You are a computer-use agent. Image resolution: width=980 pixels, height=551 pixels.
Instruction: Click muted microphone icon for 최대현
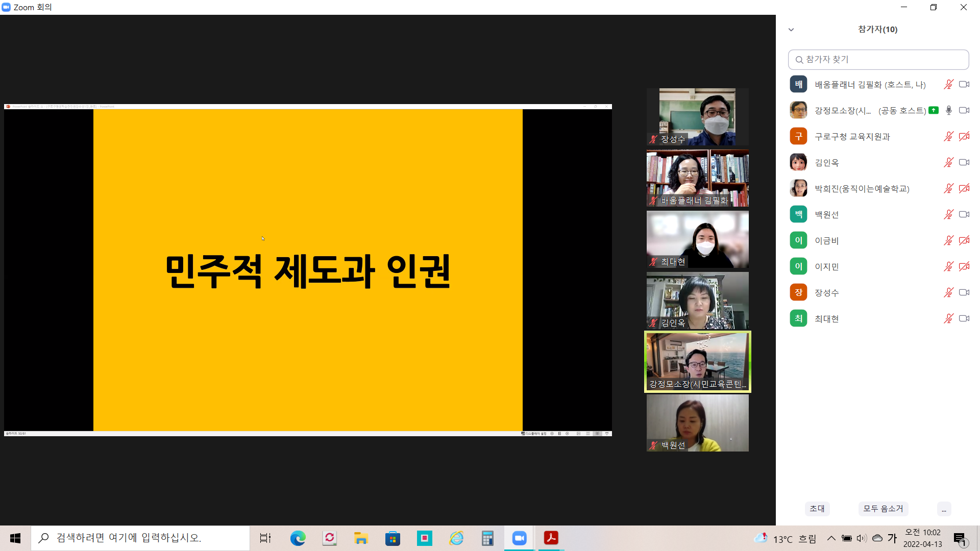948,319
